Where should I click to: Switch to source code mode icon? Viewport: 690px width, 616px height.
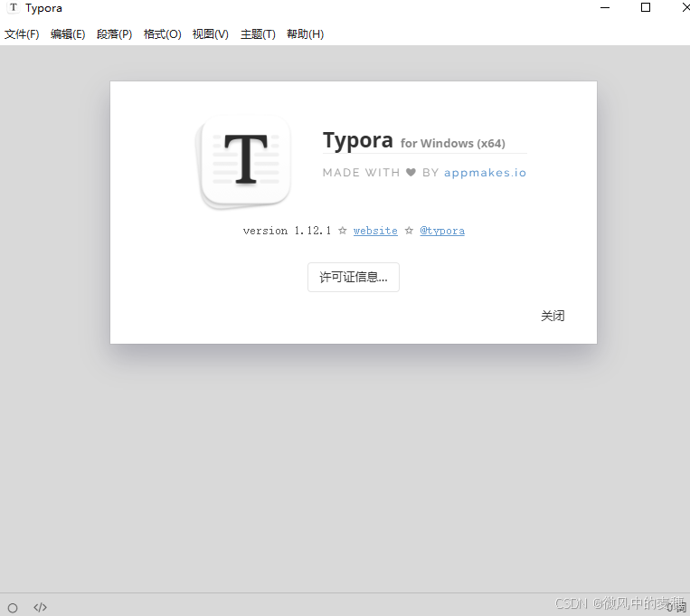point(40,608)
